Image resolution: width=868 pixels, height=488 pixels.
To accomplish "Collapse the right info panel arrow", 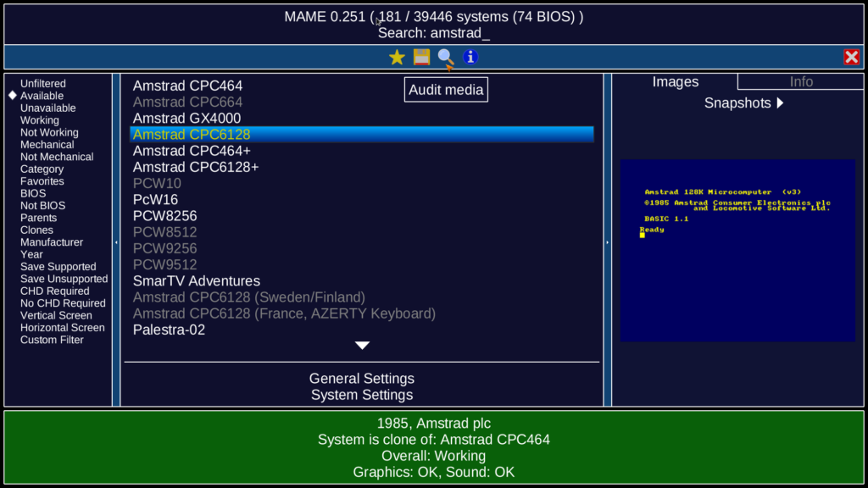I will [x=607, y=242].
